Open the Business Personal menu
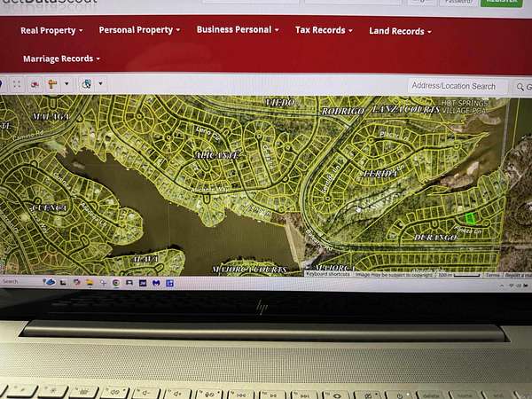532x399 pixels. coord(238,29)
